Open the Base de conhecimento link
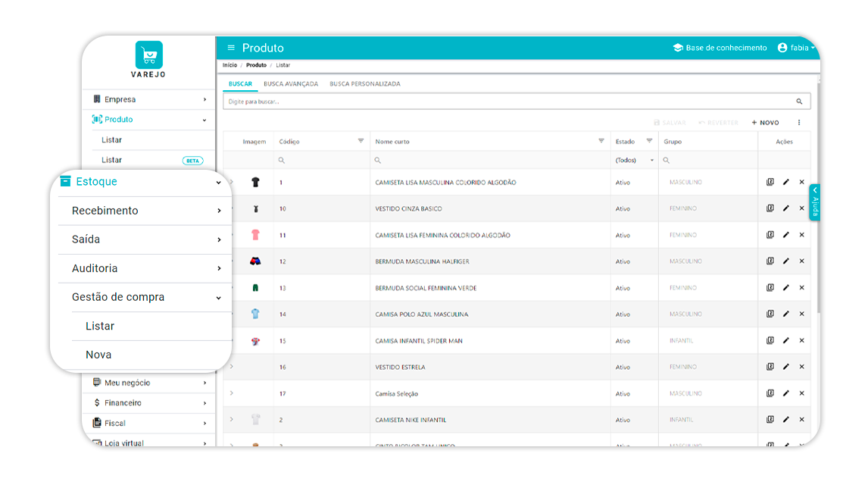The height and width of the screenshot is (488, 868). point(720,48)
